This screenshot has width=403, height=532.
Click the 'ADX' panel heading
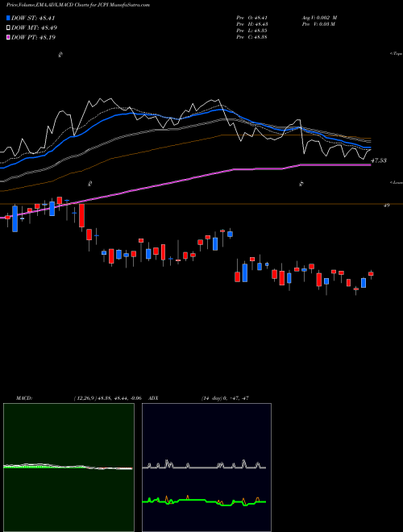coord(153,398)
